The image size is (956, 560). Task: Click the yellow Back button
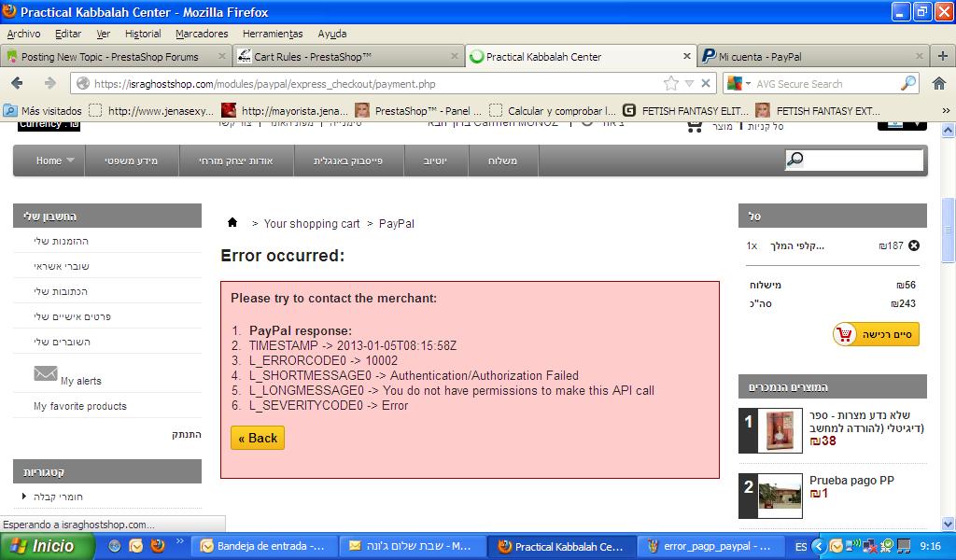pyautogui.click(x=258, y=438)
